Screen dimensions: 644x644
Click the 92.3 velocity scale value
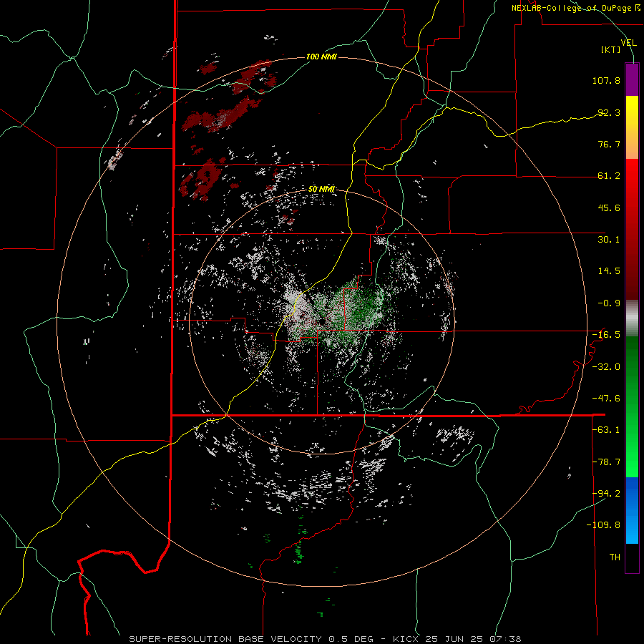(609, 112)
